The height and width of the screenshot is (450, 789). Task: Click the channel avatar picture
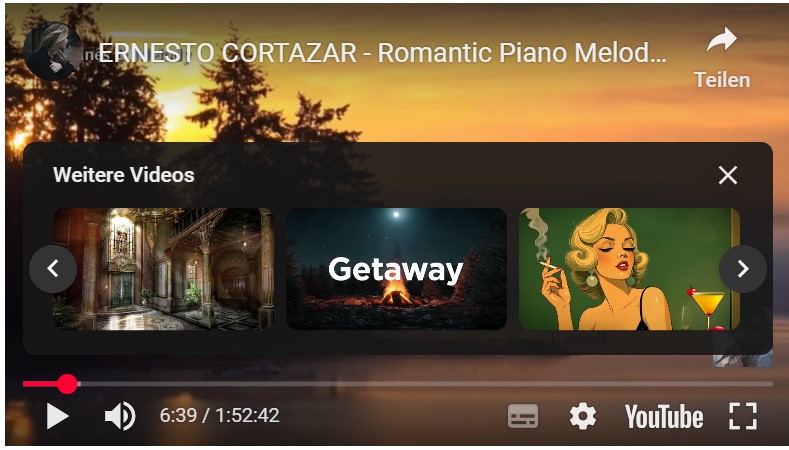coord(53,51)
